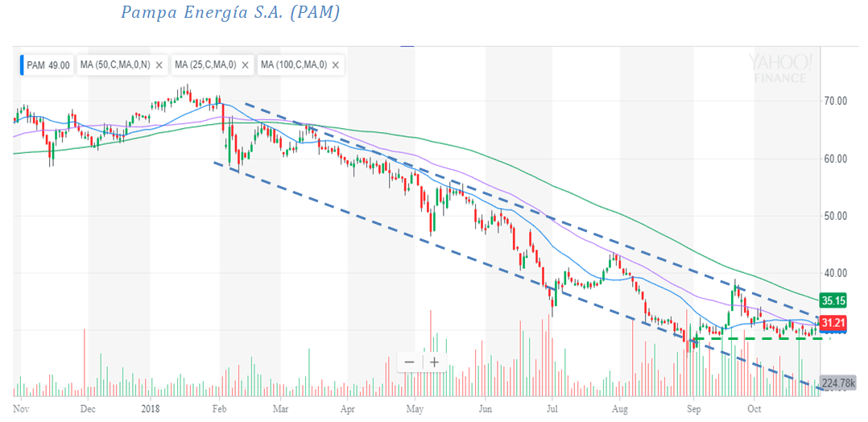Image resolution: width=868 pixels, height=422 pixels.
Task: Click the Dec date axis label
Action: click(x=88, y=411)
